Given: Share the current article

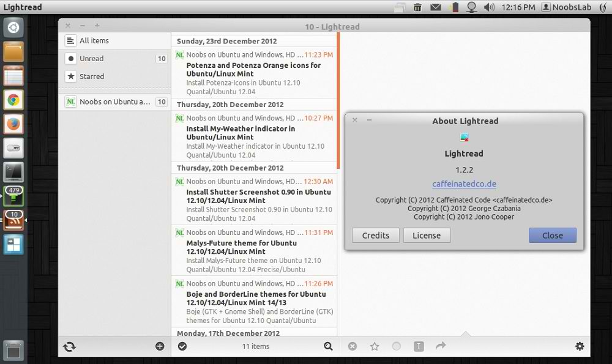Looking at the screenshot, I should click(440, 346).
